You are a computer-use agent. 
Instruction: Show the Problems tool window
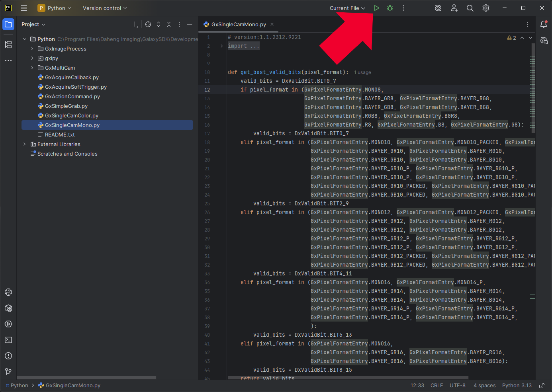(x=8, y=356)
